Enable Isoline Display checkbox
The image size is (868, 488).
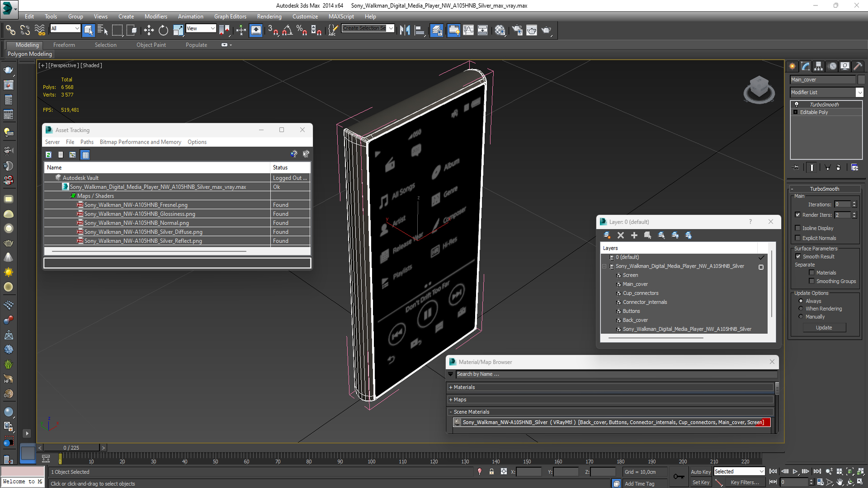tap(797, 228)
